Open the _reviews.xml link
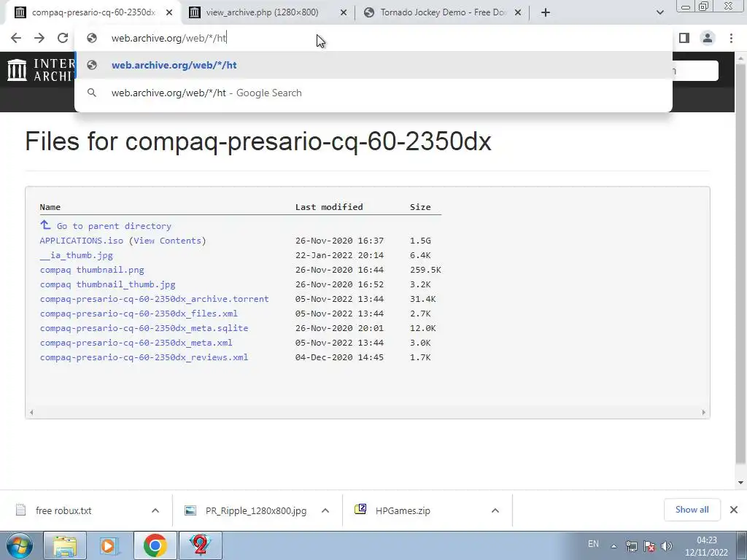The image size is (747, 560). pos(144,357)
